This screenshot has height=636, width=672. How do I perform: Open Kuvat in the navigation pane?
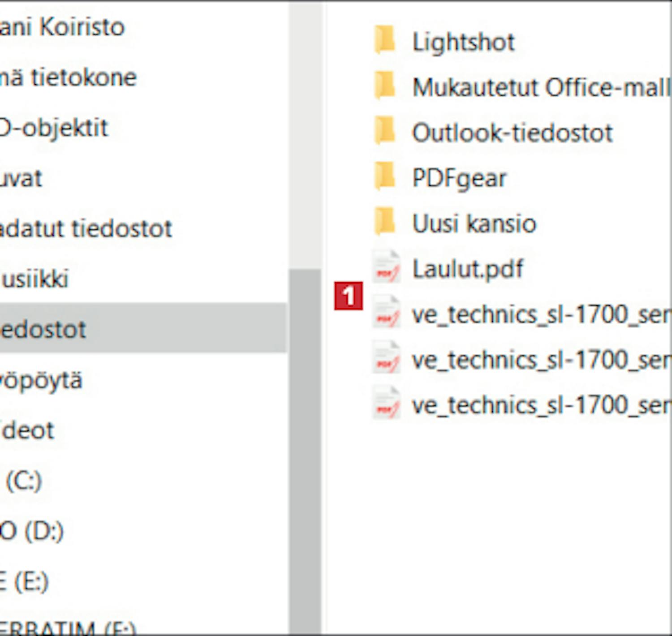[x=22, y=178]
